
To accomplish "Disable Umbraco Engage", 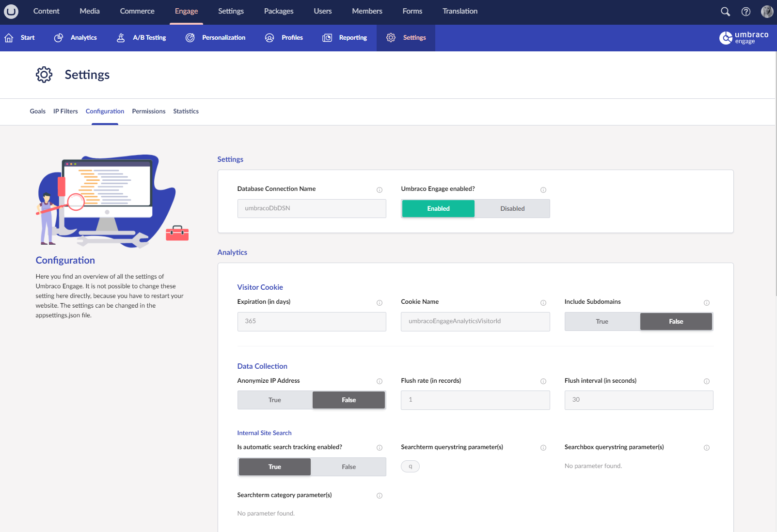I will (x=512, y=208).
